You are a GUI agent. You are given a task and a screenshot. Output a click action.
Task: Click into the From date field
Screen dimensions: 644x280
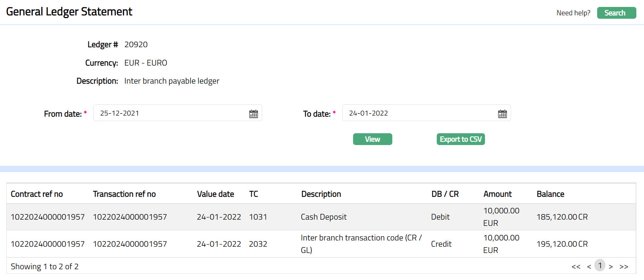point(170,113)
